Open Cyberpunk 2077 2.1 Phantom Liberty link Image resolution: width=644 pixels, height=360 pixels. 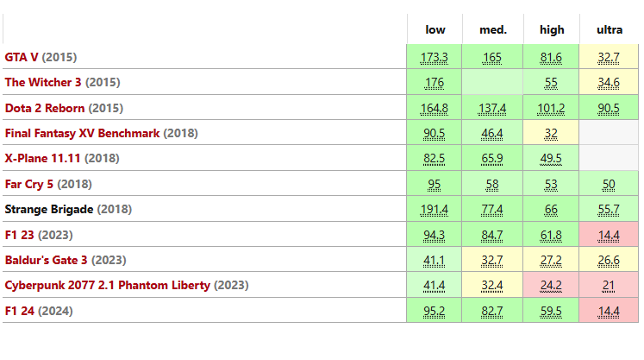pyautogui.click(x=108, y=285)
